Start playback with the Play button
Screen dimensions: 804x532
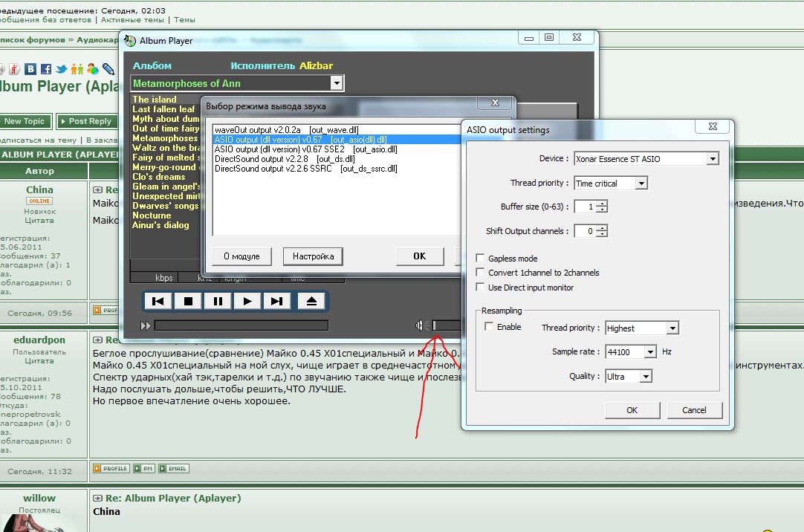point(247,302)
